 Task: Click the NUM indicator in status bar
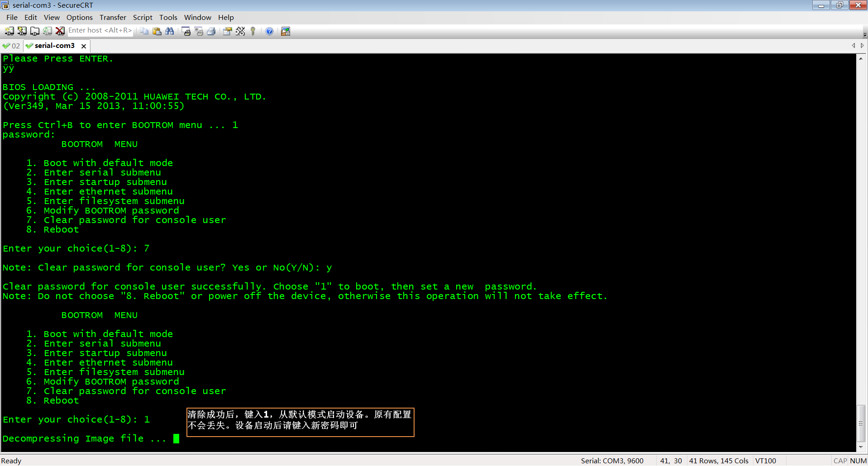pyautogui.click(x=858, y=461)
